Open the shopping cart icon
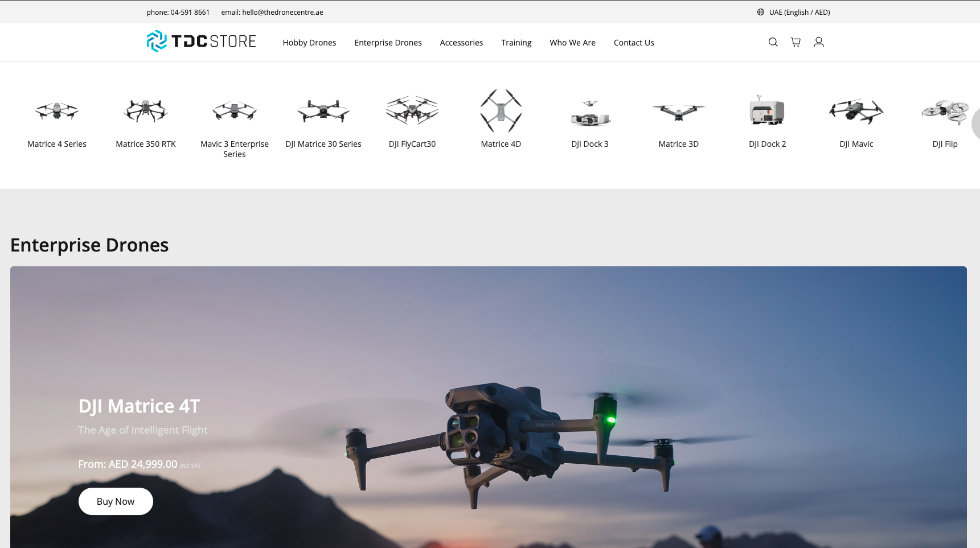This screenshot has height=548, width=980. (x=796, y=42)
